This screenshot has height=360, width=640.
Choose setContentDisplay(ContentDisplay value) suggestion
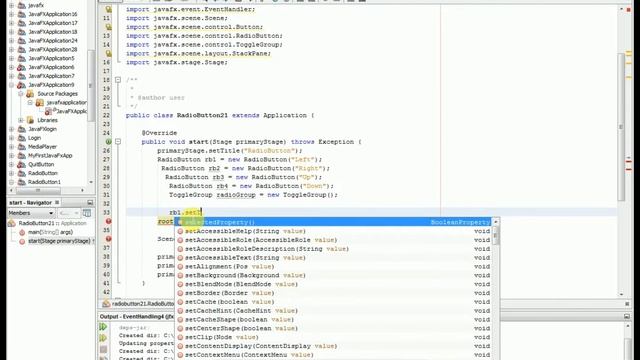[333, 346]
